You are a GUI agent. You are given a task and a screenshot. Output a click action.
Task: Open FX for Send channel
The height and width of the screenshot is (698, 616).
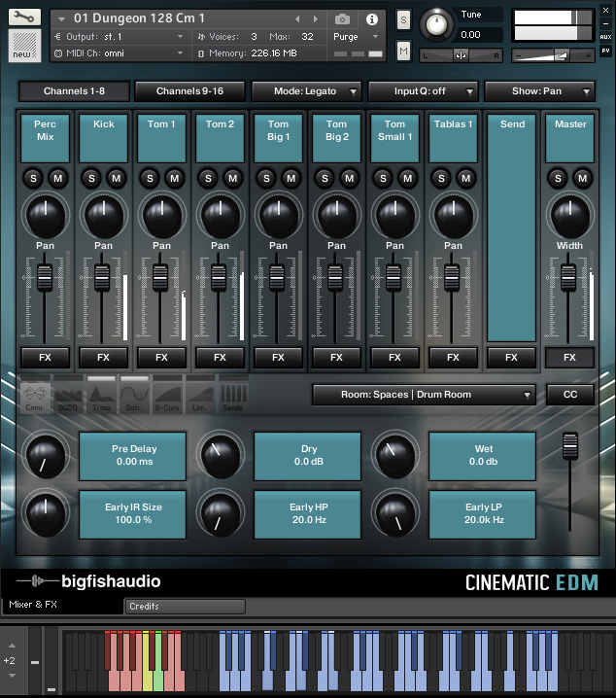pyautogui.click(x=511, y=358)
